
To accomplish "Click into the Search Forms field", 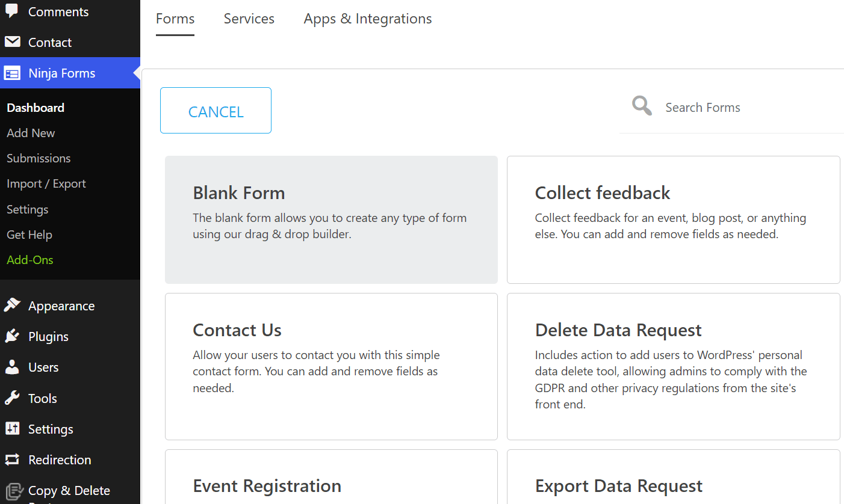I will coord(734,108).
